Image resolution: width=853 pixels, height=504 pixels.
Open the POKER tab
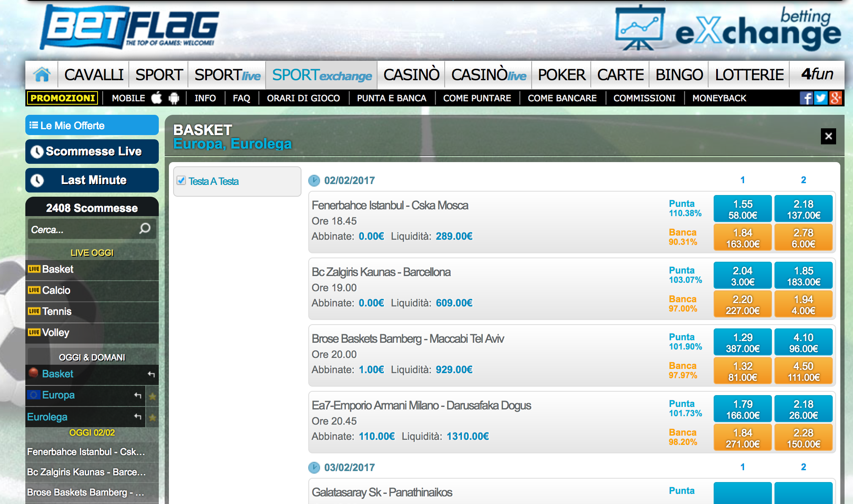(562, 75)
